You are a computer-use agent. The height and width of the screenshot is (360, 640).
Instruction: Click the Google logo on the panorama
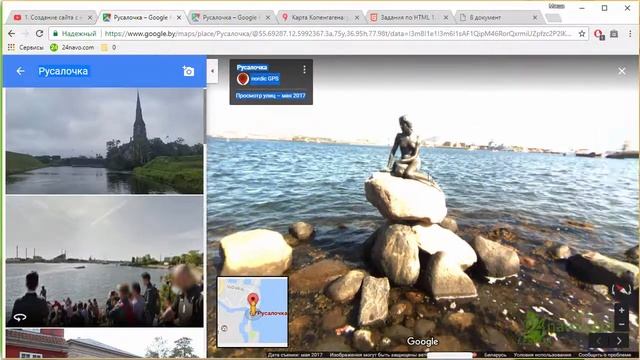422,341
